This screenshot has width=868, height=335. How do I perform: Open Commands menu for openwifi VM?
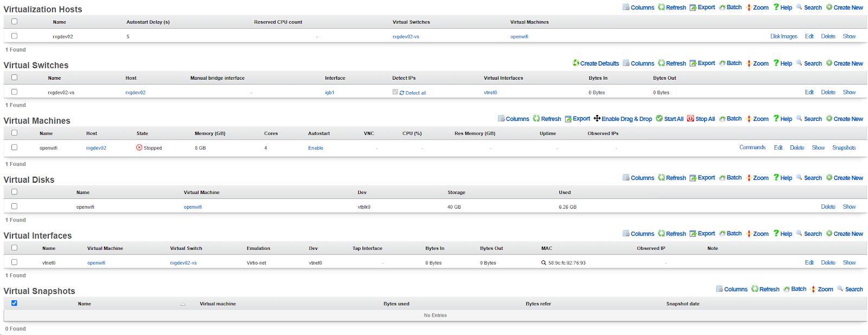tap(752, 147)
